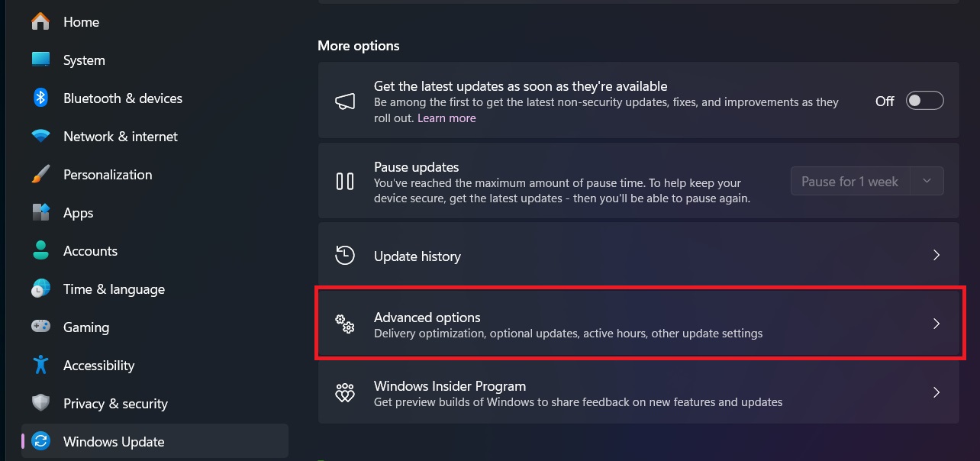Click the Bluetooth & devices icon
This screenshot has height=461, width=980.
(x=40, y=98)
